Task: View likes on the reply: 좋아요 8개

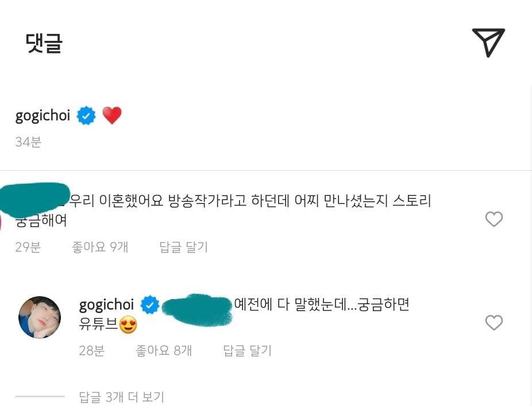Action: 164,350
